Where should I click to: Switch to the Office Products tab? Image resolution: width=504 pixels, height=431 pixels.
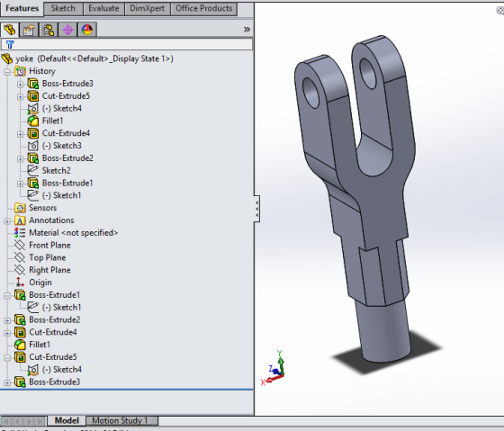tap(203, 8)
